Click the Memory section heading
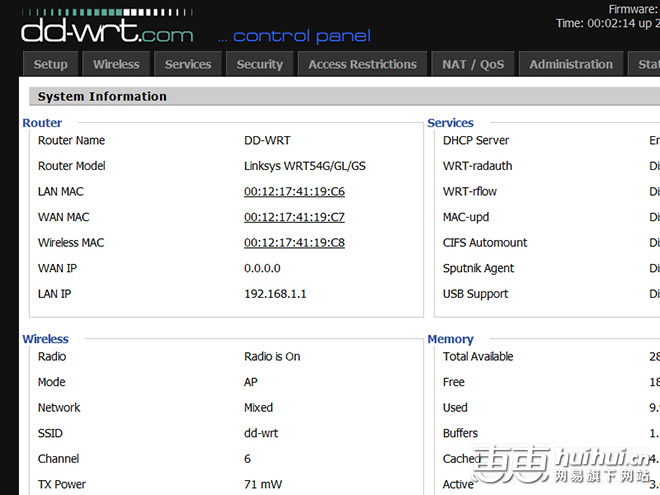This screenshot has width=660, height=495. [450, 339]
